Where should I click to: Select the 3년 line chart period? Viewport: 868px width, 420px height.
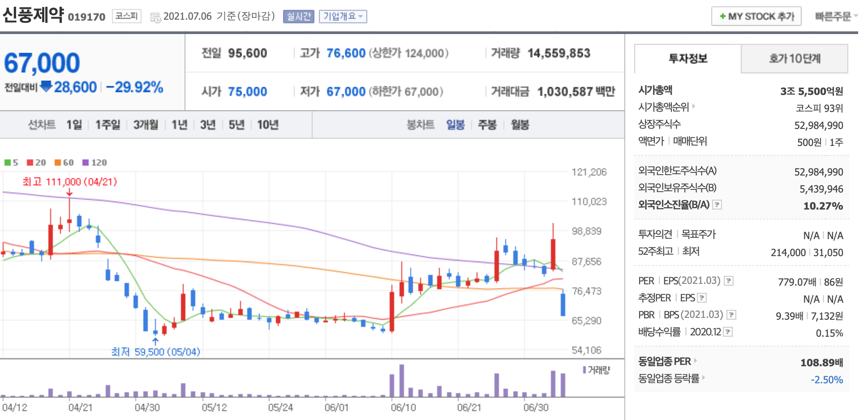point(208,124)
